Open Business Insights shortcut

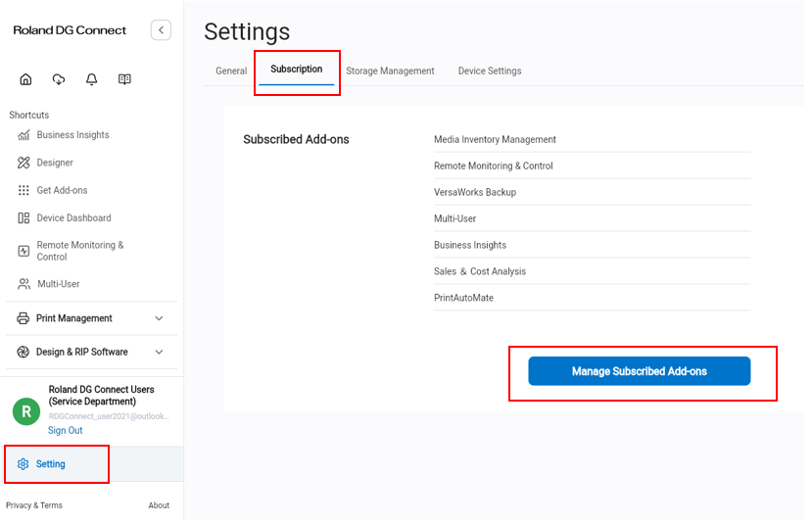tap(72, 135)
